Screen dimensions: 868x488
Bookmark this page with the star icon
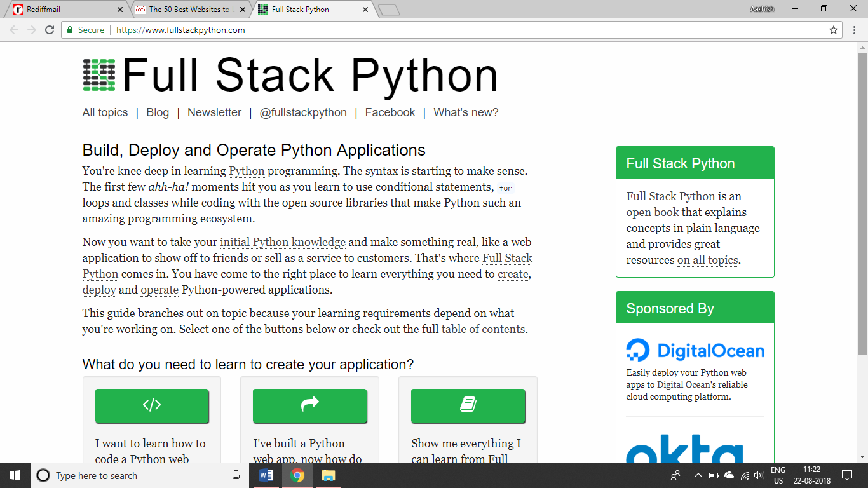pos(834,30)
